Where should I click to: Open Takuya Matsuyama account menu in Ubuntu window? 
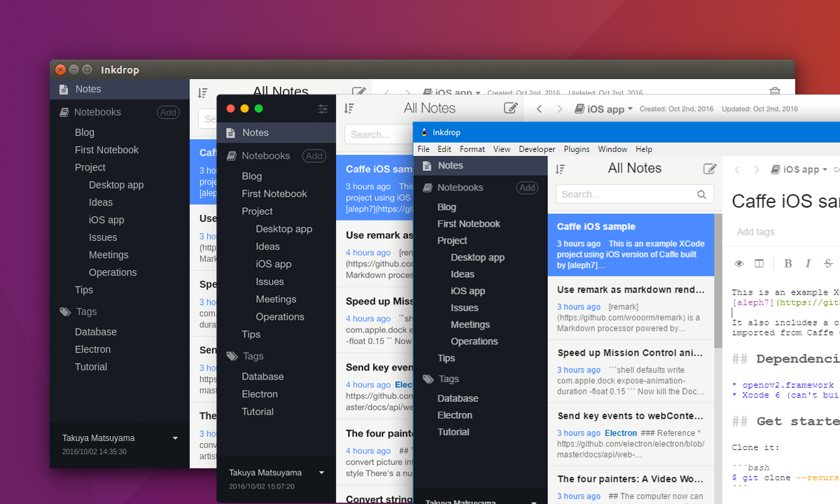[120, 438]
